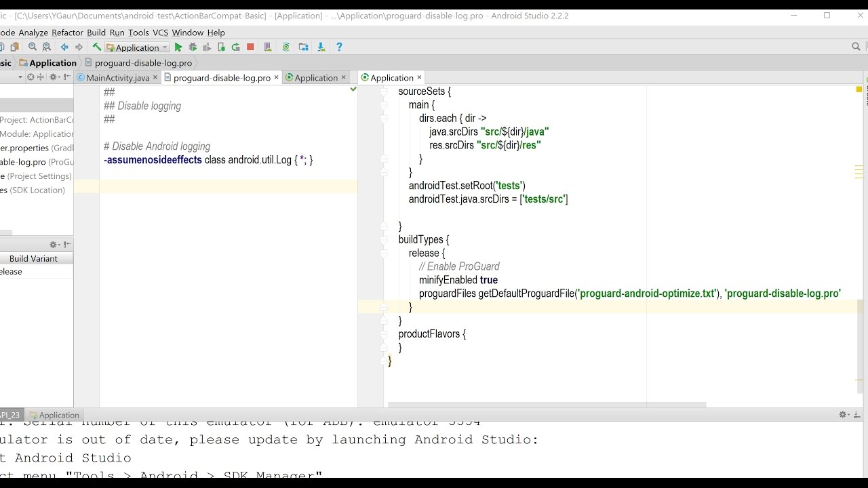Open the Build menu
This screenshot has height=488, width=868.
[x=96, y=33]
